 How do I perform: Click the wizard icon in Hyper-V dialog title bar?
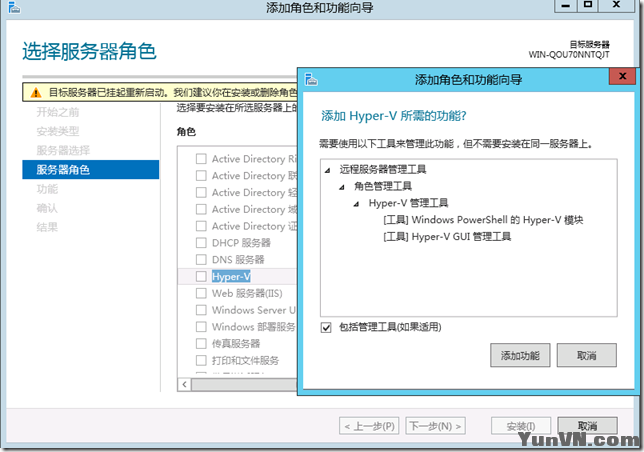click(311, 79)
